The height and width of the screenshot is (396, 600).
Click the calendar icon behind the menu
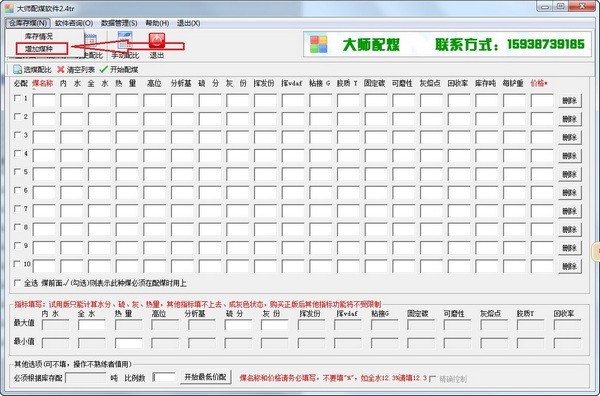90,39
